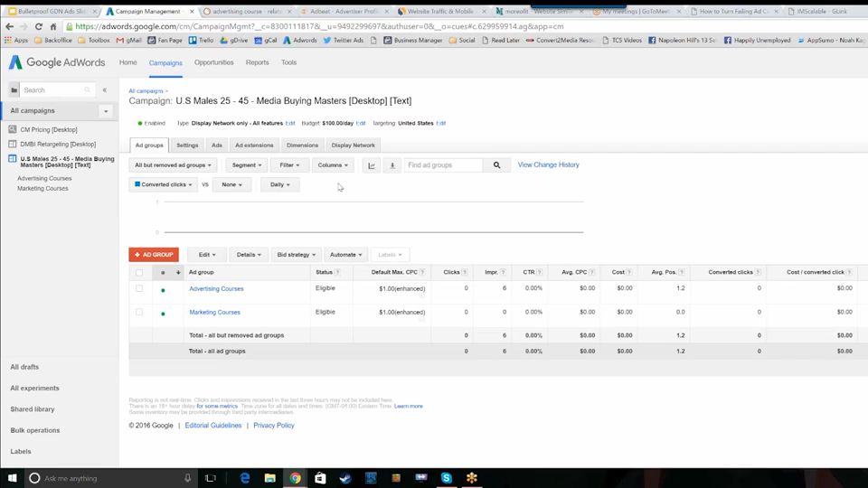
Task: Click the green status dot for Marketing Courses
Action: coord(163,314)
